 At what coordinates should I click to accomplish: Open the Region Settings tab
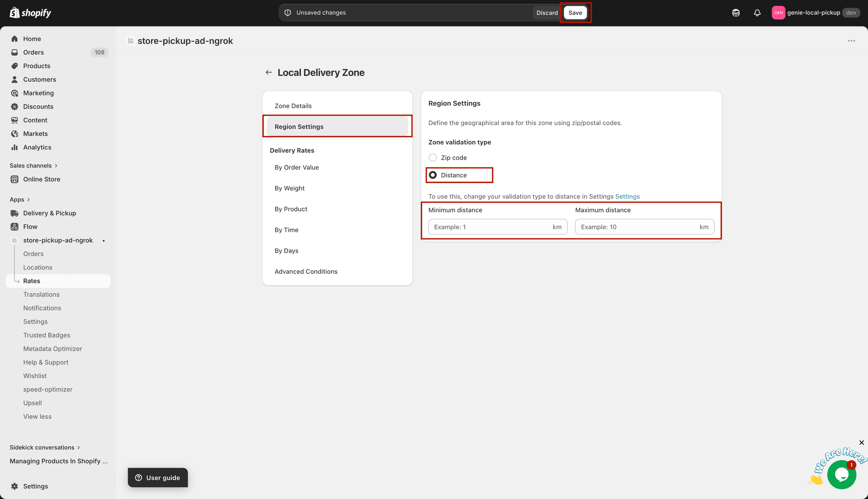tap(337, 127)
